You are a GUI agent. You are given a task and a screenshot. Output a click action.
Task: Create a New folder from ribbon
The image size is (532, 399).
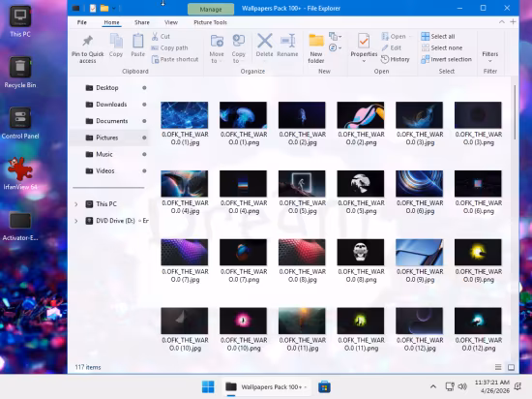pyautogui.click(x=316, y=48)
